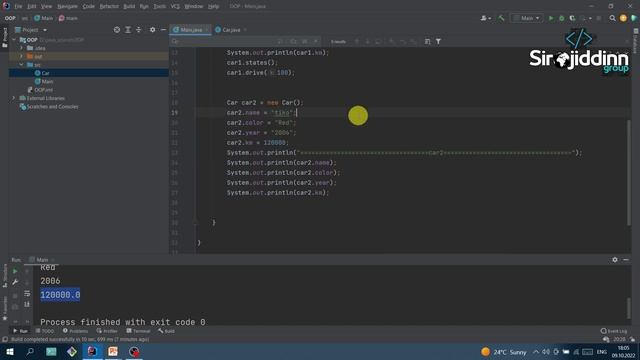Click the Run console vertical scrollbar
This screenshot has height=360, width=640.
pos(629,307)
